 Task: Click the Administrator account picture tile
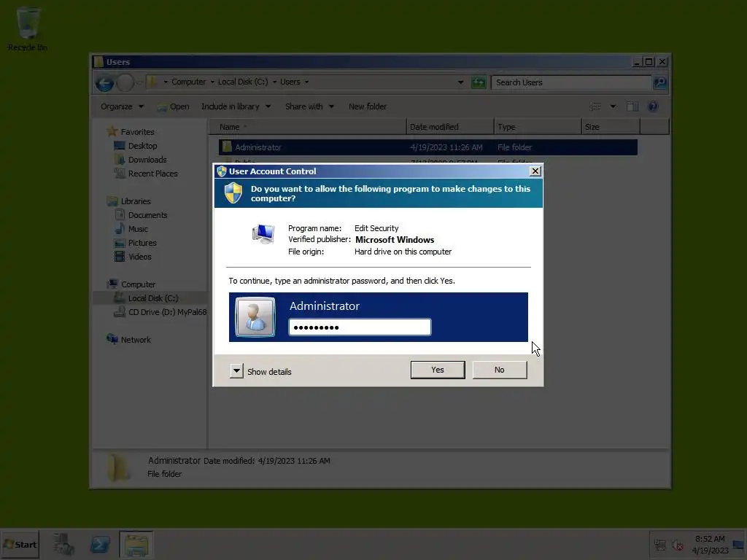point(255,316)
